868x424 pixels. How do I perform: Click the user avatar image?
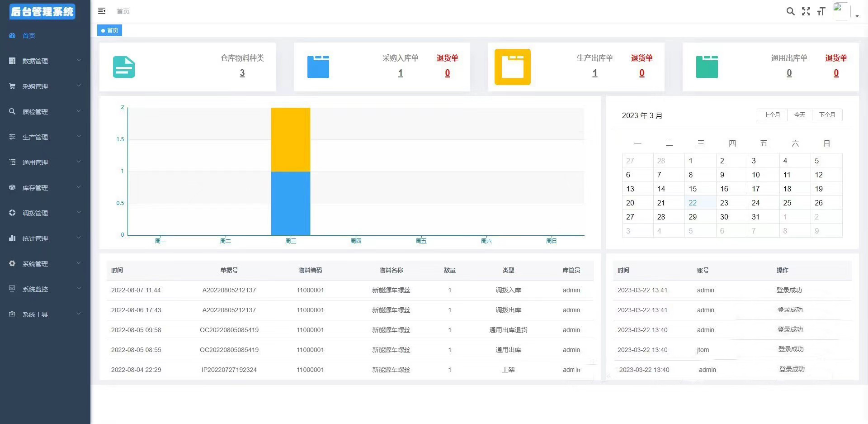[840, 11]
